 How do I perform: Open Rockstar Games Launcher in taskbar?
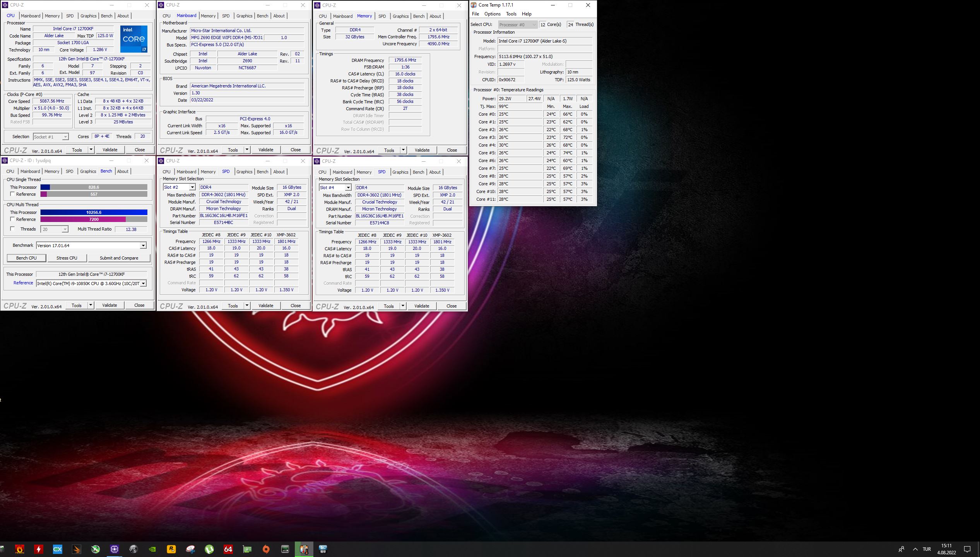(x=171, y=549)
